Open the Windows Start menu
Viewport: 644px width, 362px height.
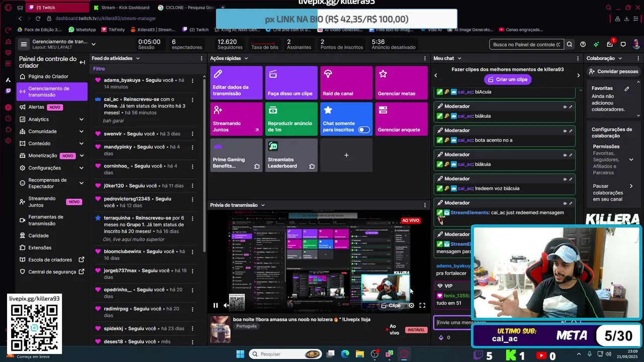click(x=240, y=354)
